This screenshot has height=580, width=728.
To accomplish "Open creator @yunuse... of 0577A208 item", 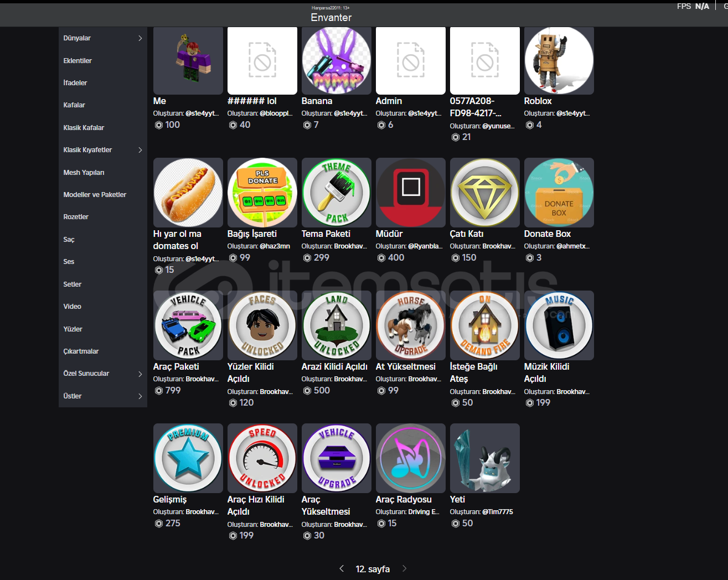I will pyautogui.click(x=498, y=126).
